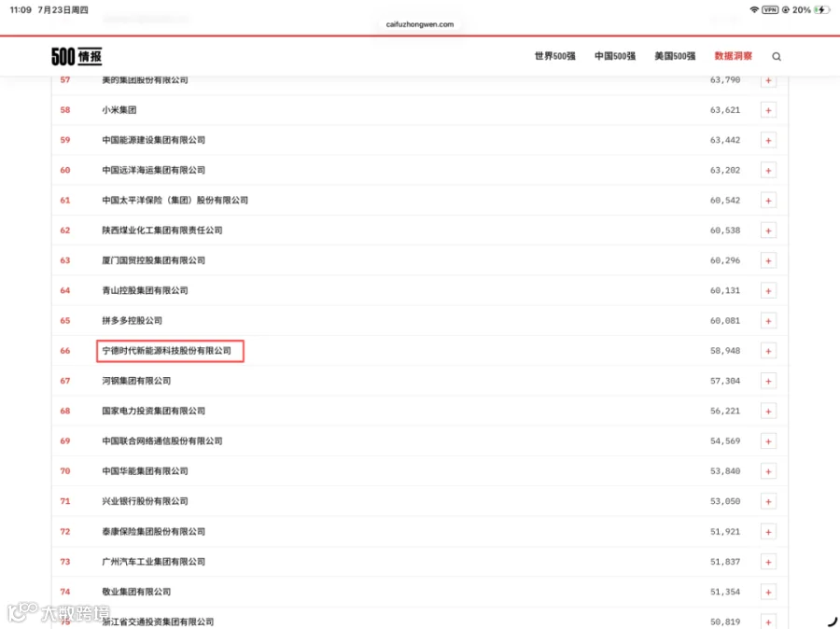
Task: Open 中国太平洋保险（集团）股份有限公司 link
Action: point(175,200)
